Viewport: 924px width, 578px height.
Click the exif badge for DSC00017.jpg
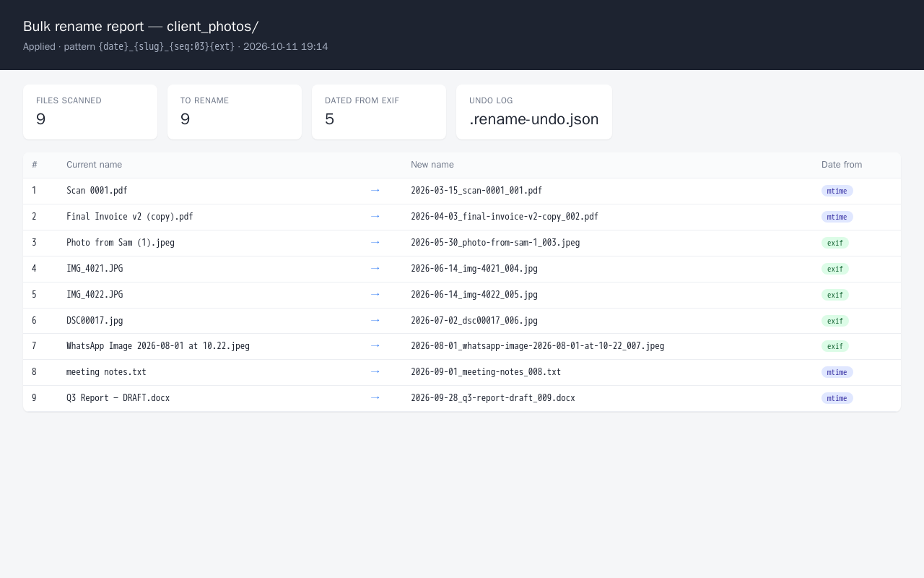click(x=835, y=321)
